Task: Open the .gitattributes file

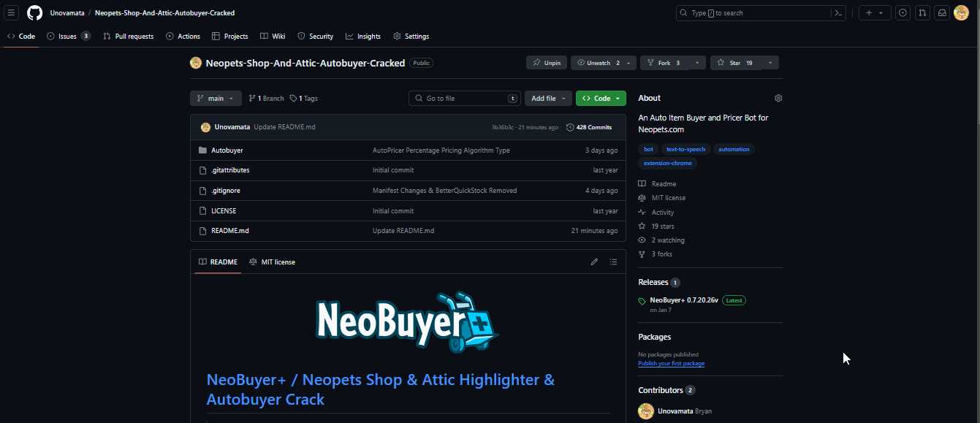Action: pyautogui.click(x=230, y=170)
